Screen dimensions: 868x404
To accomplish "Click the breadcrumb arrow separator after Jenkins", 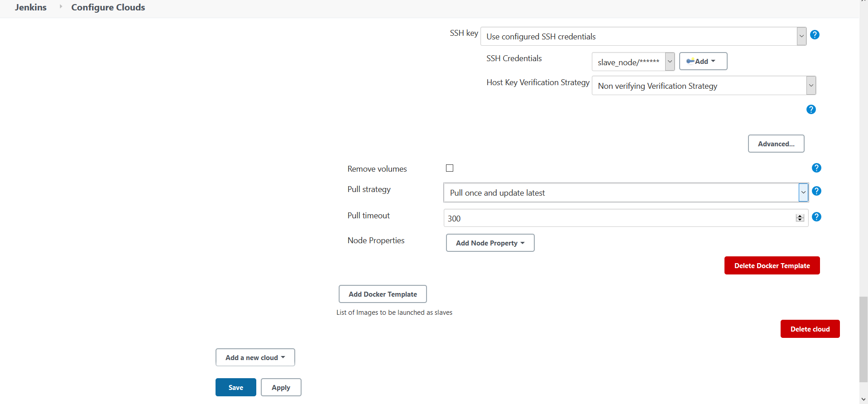I will point(61,7).
